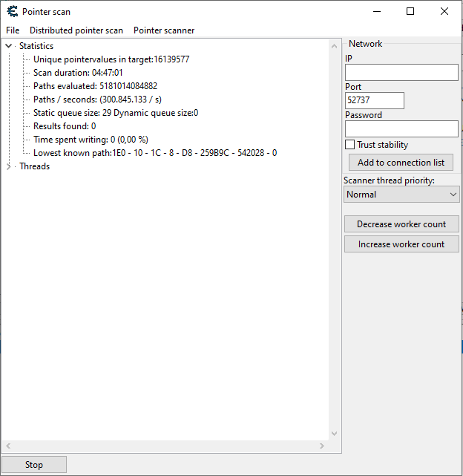This screenshot has width=463, height=476.
Task: Open Scanner thread priority dropdown
Action: pos(401,195)
